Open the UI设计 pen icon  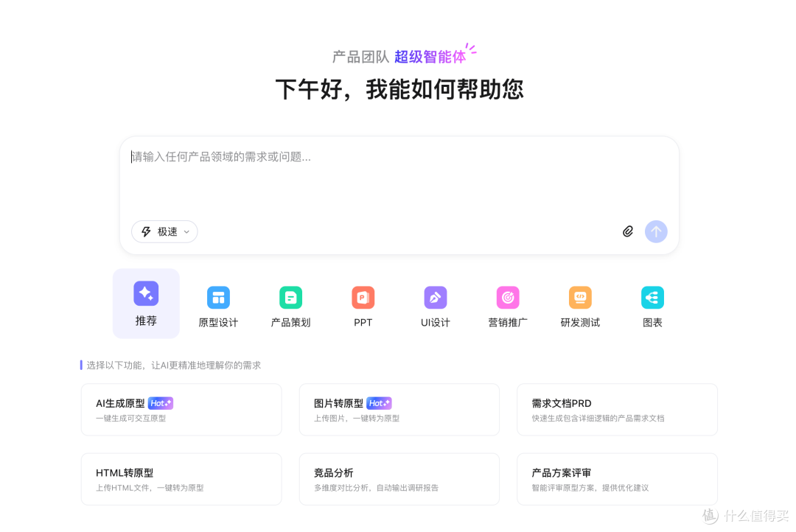pos(436,298)
